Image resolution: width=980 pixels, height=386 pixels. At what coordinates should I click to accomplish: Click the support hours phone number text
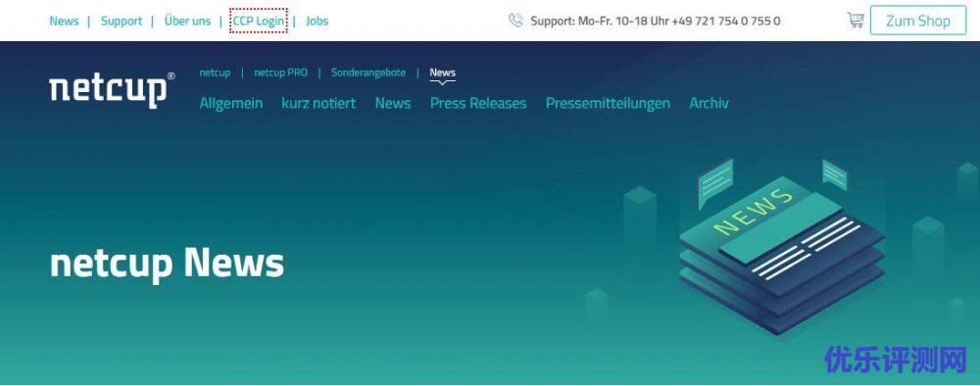656,21
